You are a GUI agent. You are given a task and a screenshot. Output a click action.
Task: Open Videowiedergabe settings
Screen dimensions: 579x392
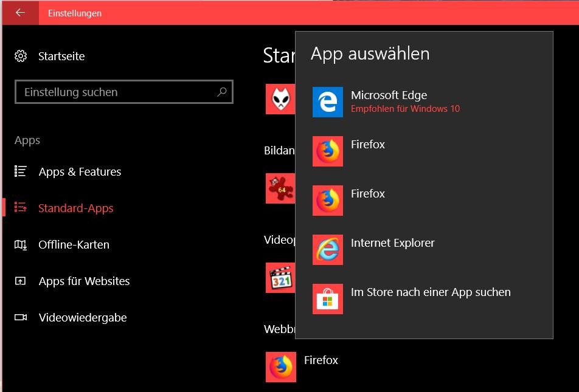click(x=83, y=317)
